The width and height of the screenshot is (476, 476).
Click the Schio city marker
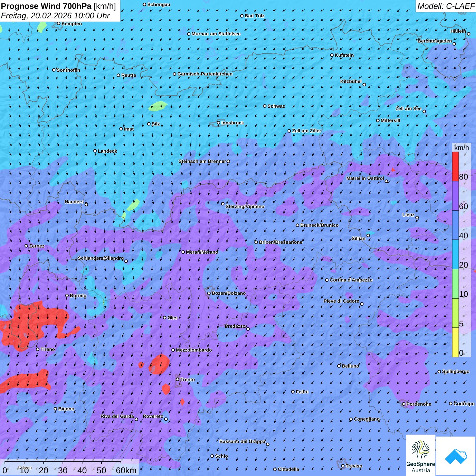(212, 456)
